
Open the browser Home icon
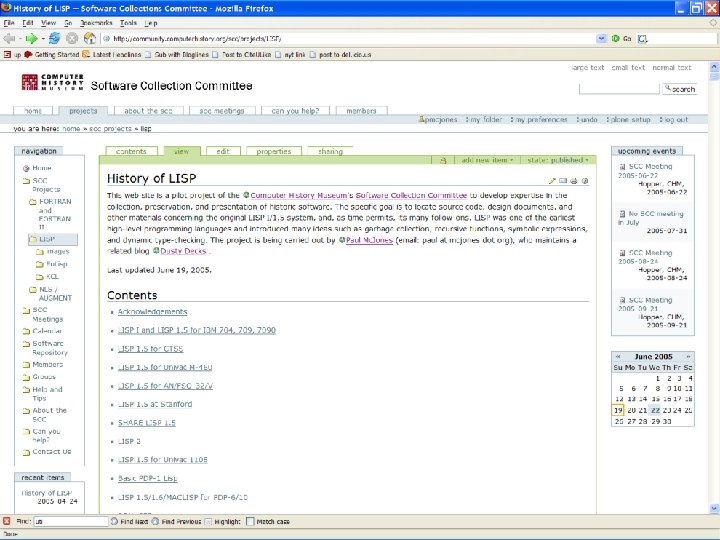coord(90,39)
